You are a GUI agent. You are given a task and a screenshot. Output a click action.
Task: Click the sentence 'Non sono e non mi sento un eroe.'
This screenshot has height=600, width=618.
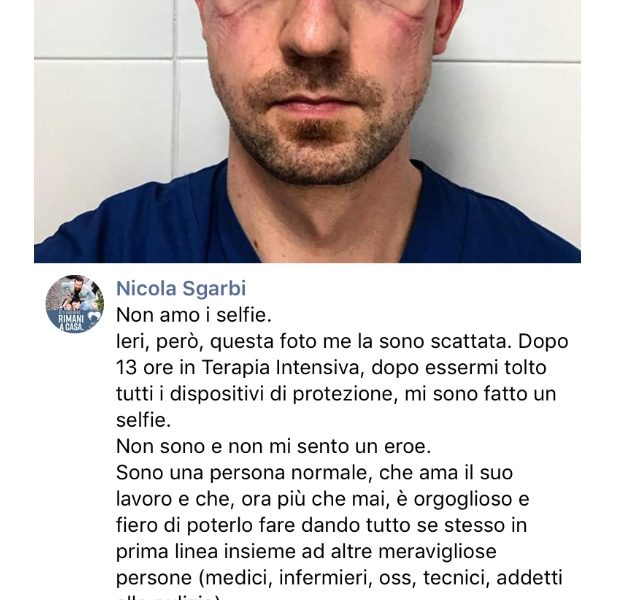(274, 446)
